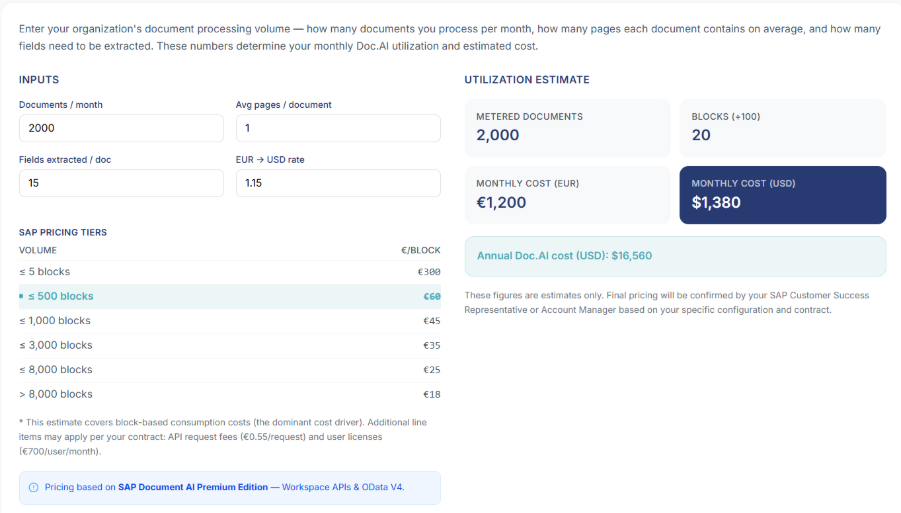The width and height of the screenshot is (901, 513).
Task: Select the ≤ 8,000 blocks row
Action: (230, 370)
